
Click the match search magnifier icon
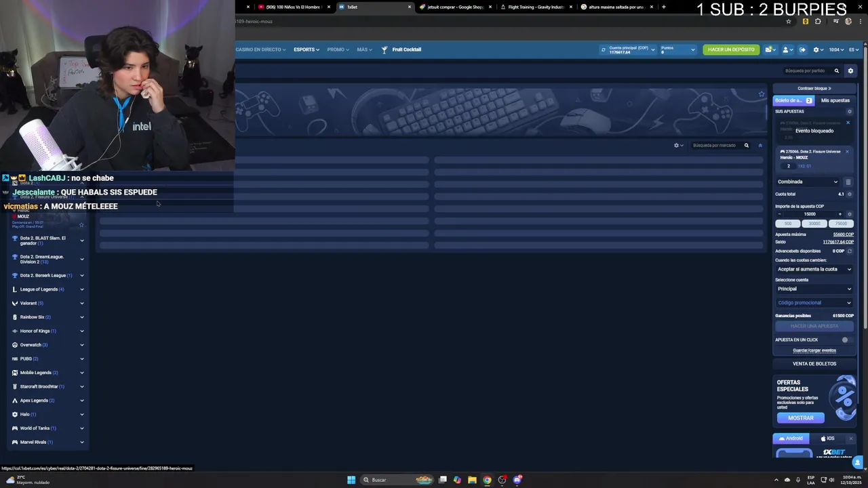pyautogui.click(x=836, y=70)
